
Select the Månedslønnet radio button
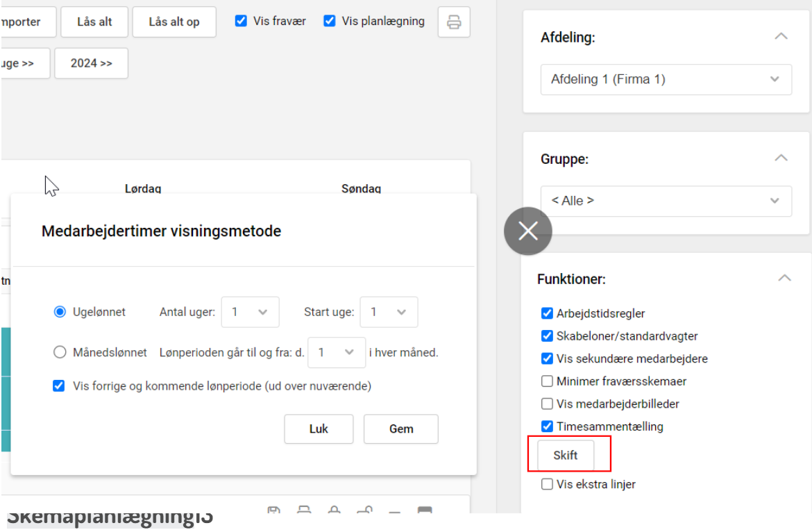60,352
